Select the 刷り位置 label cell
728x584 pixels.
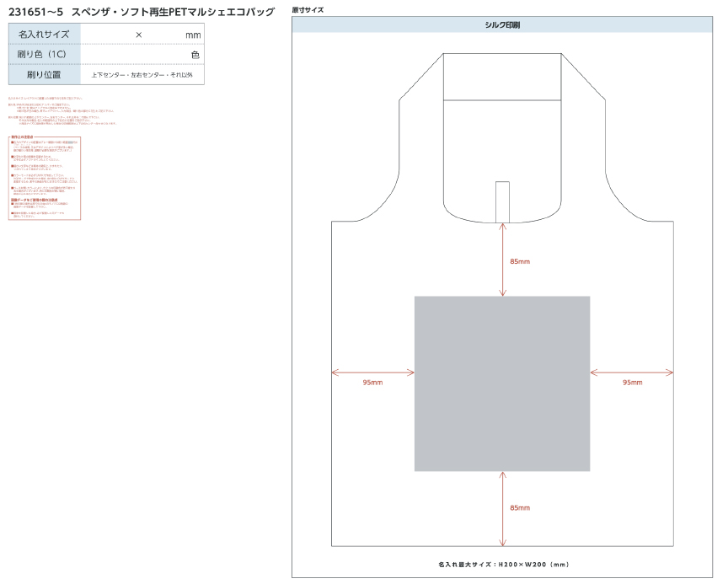[x=45, y=75]
